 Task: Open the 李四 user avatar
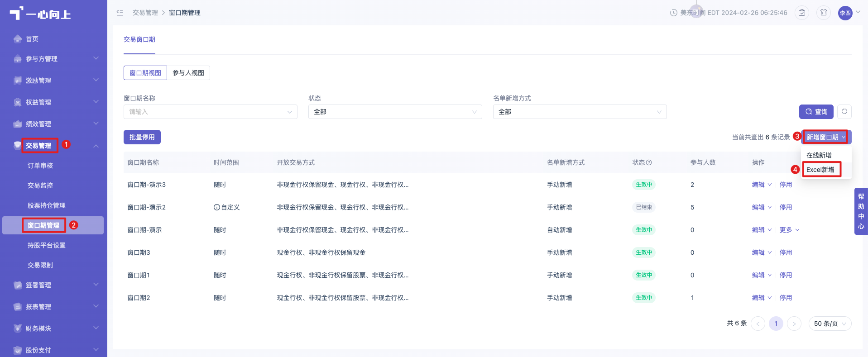[x=845, y=13]
